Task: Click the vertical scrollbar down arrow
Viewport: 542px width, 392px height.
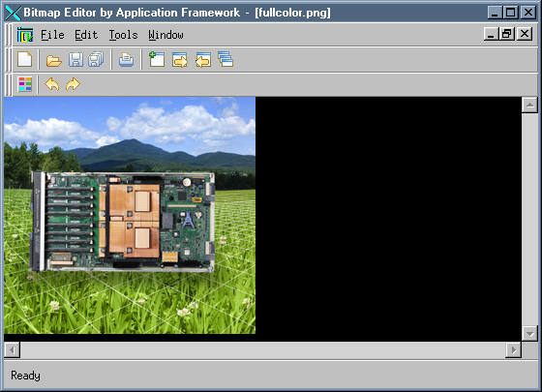Action: coord(529,334)
